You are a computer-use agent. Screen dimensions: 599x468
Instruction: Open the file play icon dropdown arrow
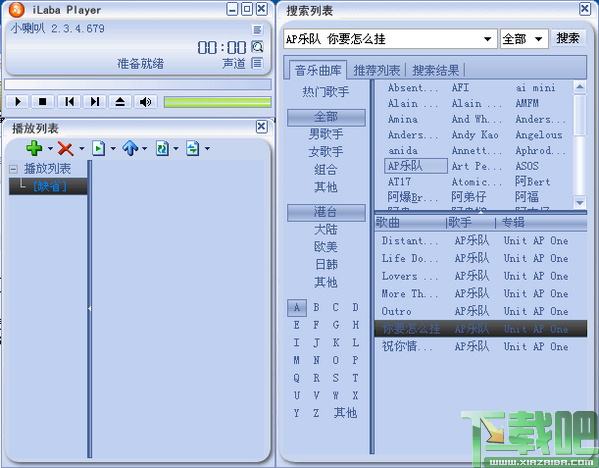(113, 148)
